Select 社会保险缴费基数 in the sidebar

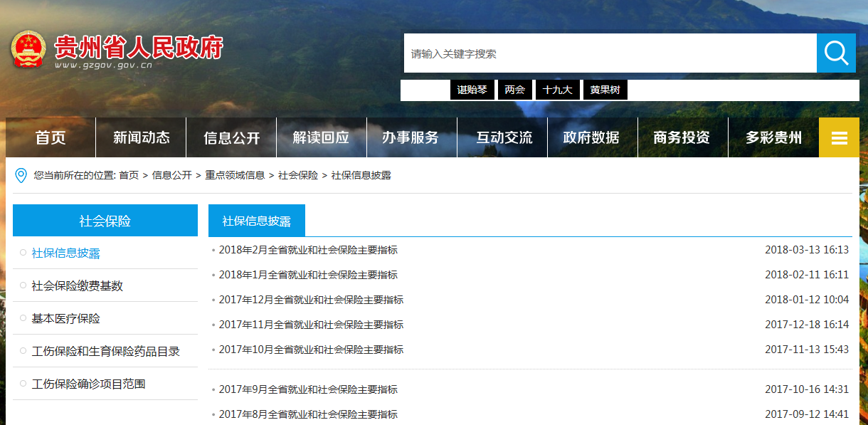77,285
